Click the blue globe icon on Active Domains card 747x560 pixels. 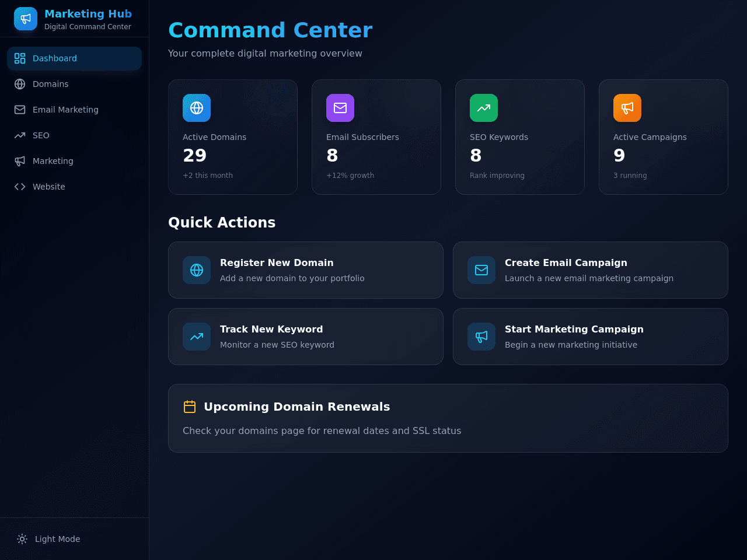[197, 108]
